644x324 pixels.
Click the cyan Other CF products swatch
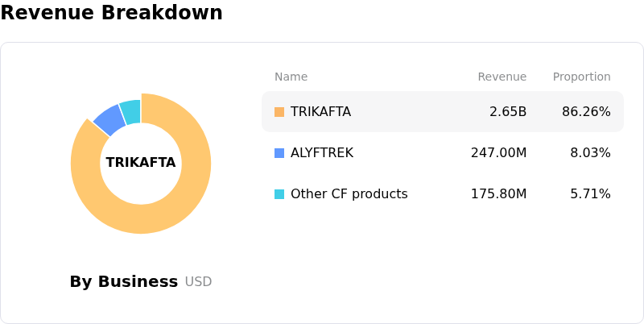click(279, 194)
